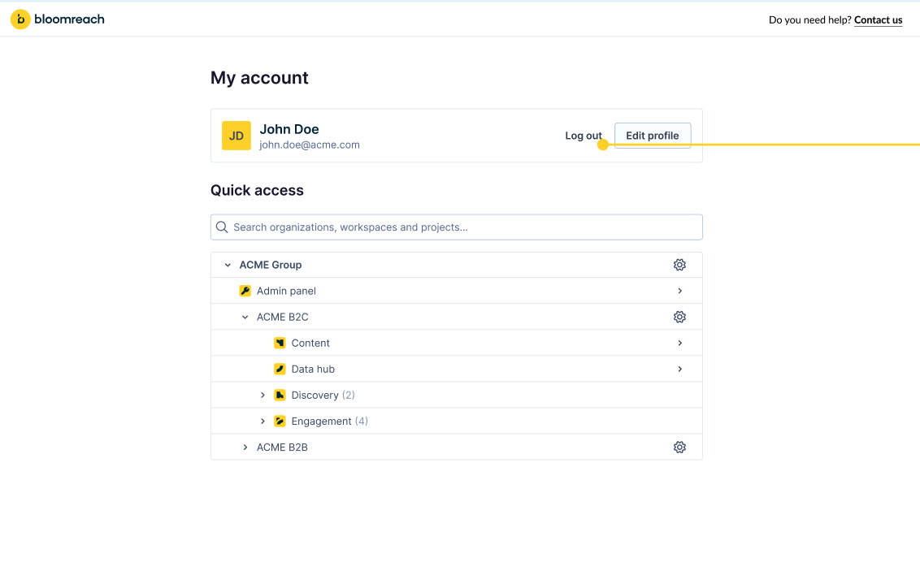This screenshot has width=920, height=588.
Task: Click the JD avatar badge
Action: click(x=236, y=136)
